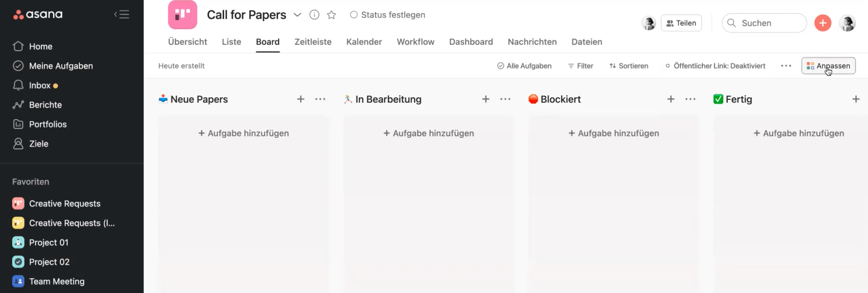
Task: Open the Sortieren dropdown
Action: coord(629,66)
